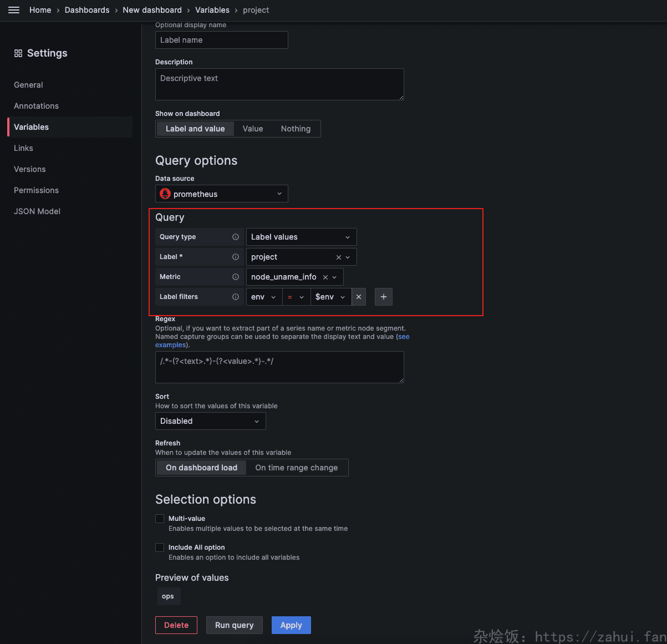Enable the Multi-value checkbox
Screen dimensions: 667x644
click(x=160, y=519)
